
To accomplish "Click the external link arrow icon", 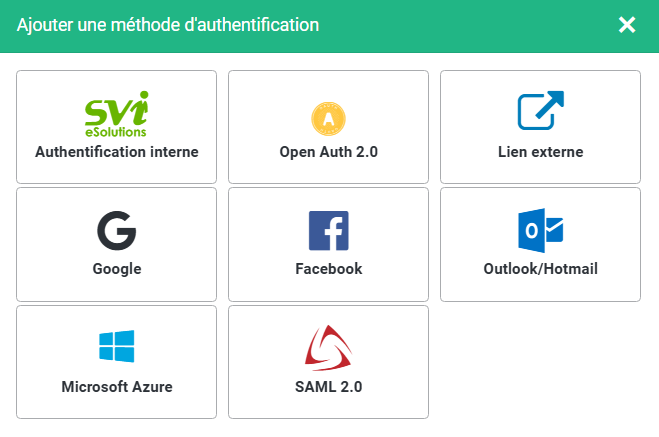I will 540,111.
